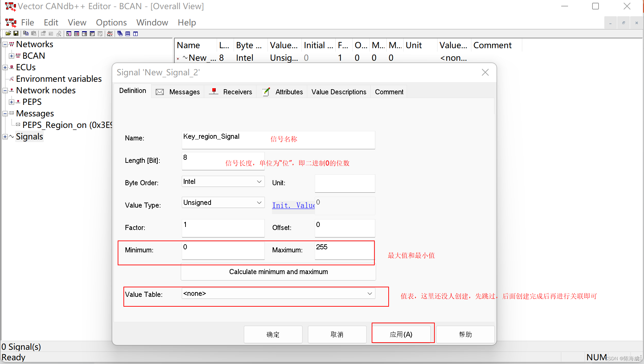Run the consistency check tool
Screen dimensions: 644x364
pos(59,33)
